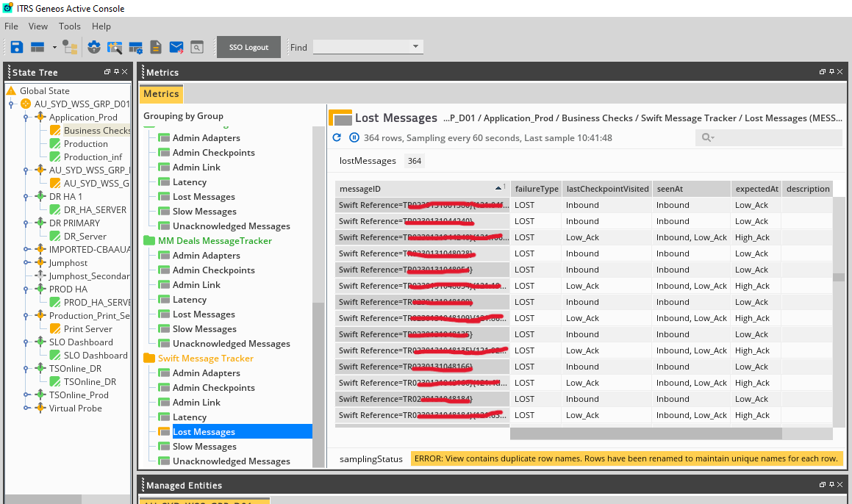The image size is (852, 504).
Task: Open the gear headset settings icon
Action: coord(93,47)
